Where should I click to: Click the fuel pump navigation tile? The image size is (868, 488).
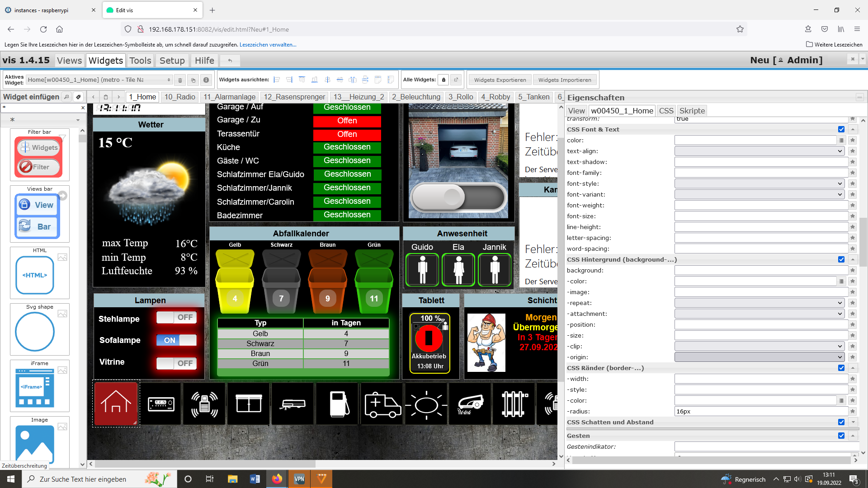pyautogui.click(x=338, y=404)
